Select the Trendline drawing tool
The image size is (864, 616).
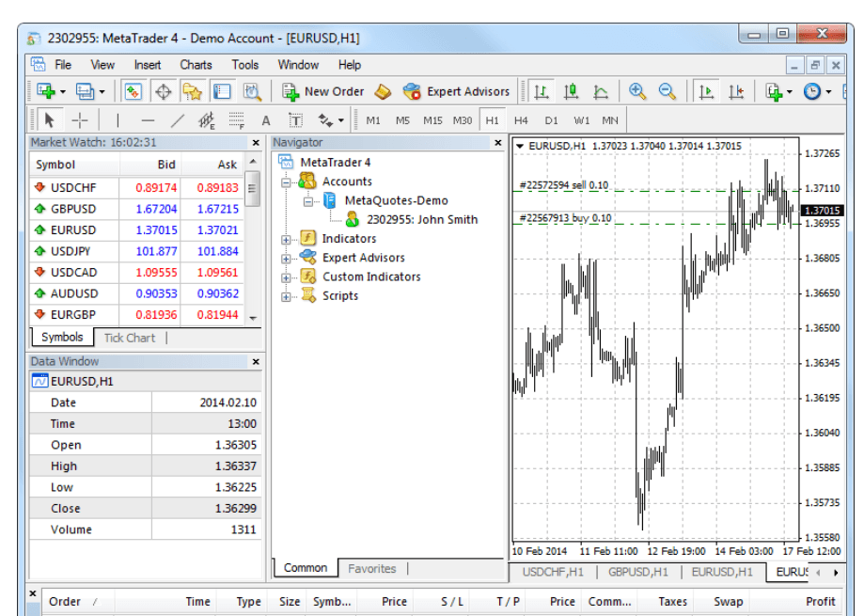point(178,120)
